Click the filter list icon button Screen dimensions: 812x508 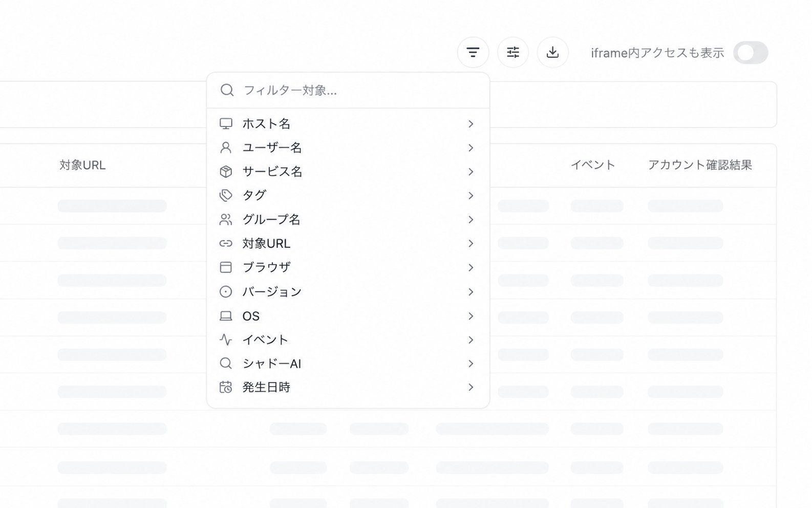coord(473,52)
